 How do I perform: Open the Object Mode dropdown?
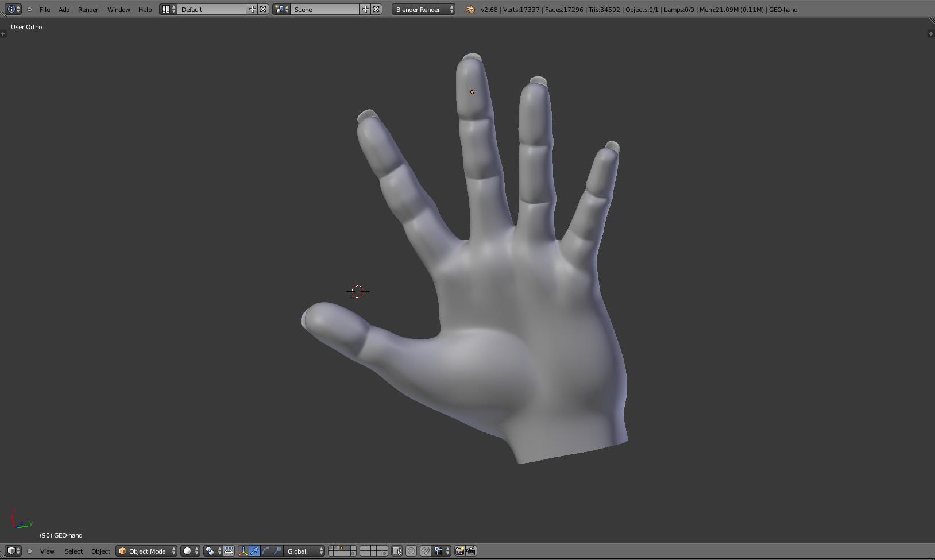coord(147,551)
